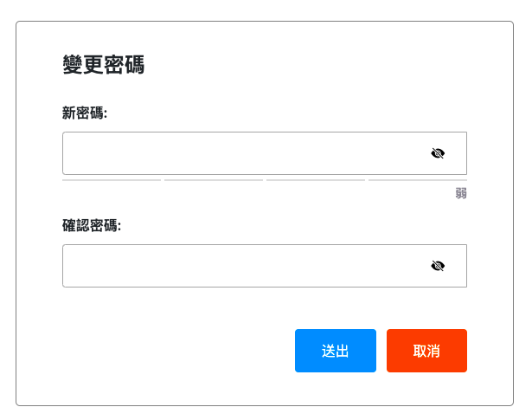Focus the 確認密碼 input field
Image resolution: width=532 pixels, height=420 pixels.
coord(242,266)
